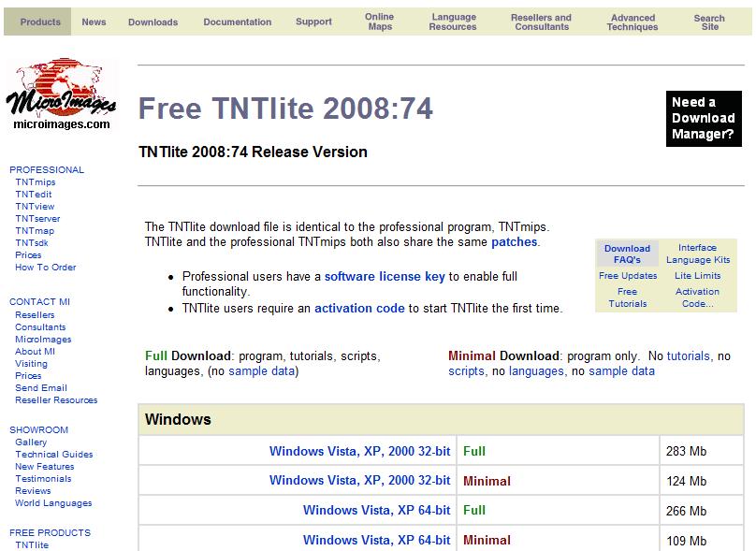Open the software license key link

385,277
